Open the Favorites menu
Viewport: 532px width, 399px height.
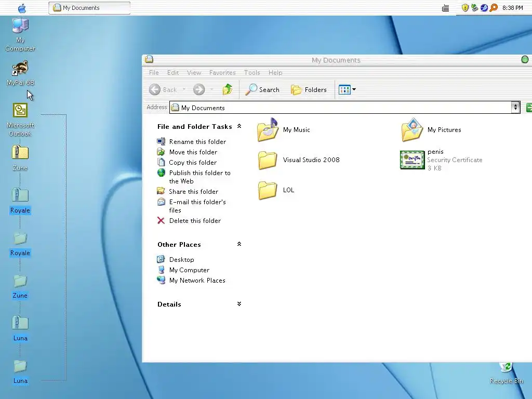click(222, 73)
